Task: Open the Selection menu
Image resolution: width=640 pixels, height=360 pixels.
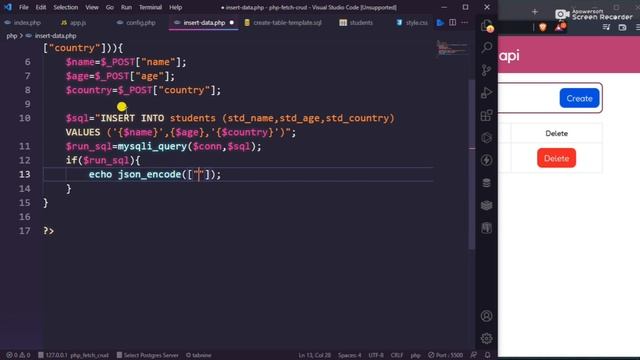Action: [x=65, y=7]
